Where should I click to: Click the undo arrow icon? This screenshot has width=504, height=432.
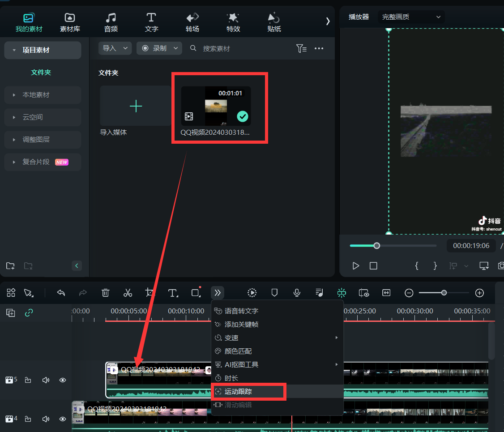click(61, 293)
